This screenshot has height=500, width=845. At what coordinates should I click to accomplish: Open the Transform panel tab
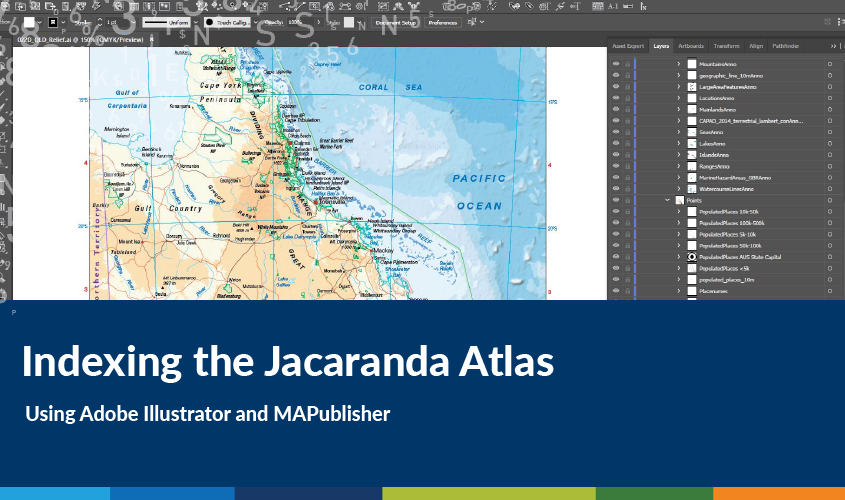(726, 46)
